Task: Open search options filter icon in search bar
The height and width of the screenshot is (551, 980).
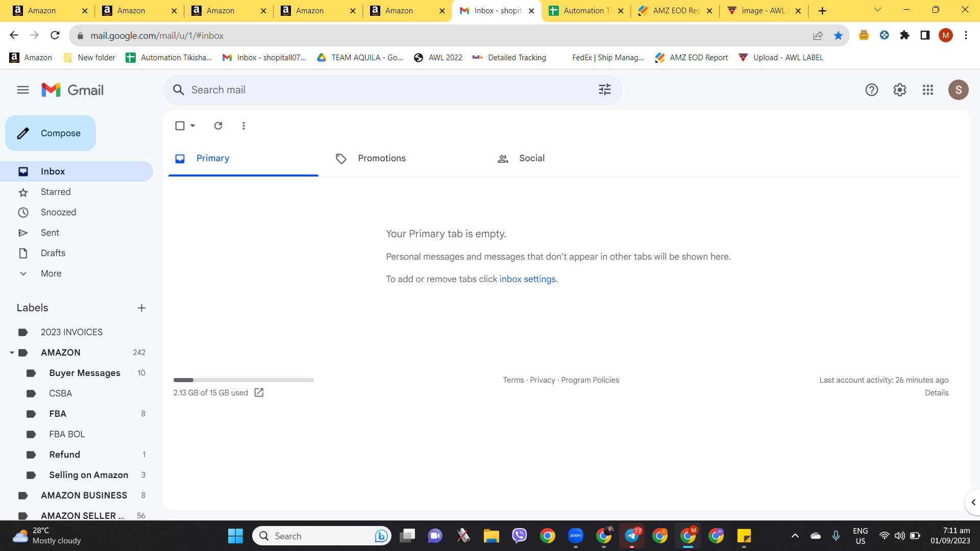Action: click(x=605, y=90)
